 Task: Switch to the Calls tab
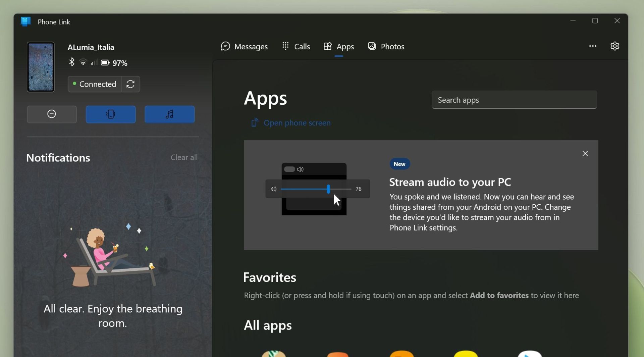296,46
